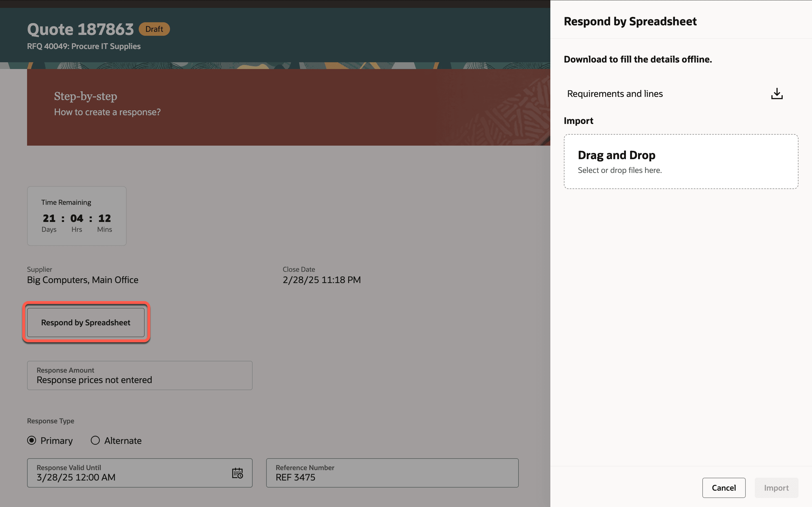812x507 pixels.
Task: Click the Requirements and lines row label
Action: 615,94
